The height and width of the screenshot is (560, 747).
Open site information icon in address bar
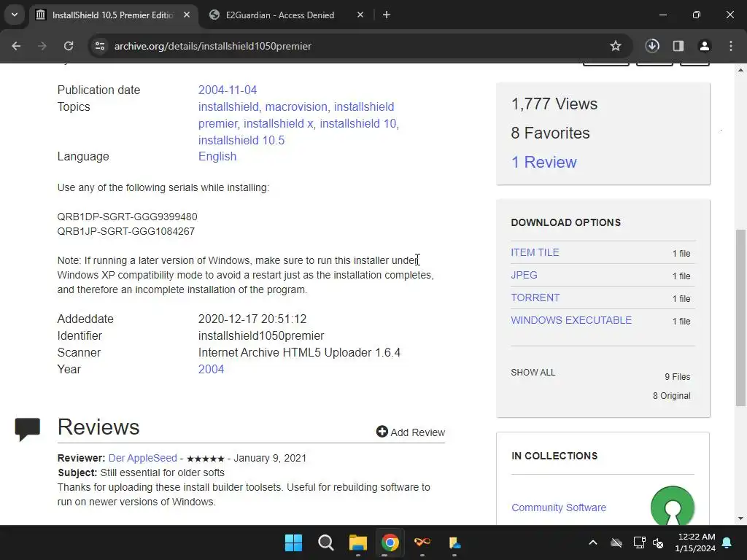100,46
